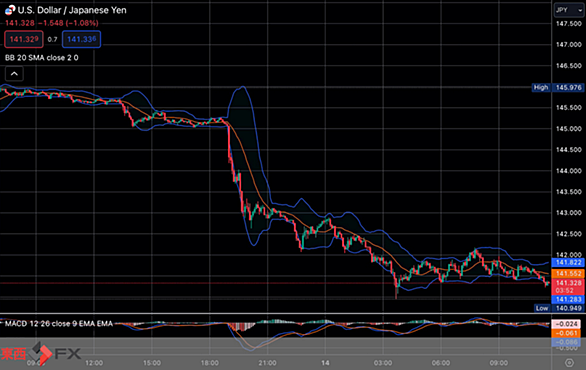Click the 06:00 time axis label
The image size is (586, 370).
pos(441,363)
